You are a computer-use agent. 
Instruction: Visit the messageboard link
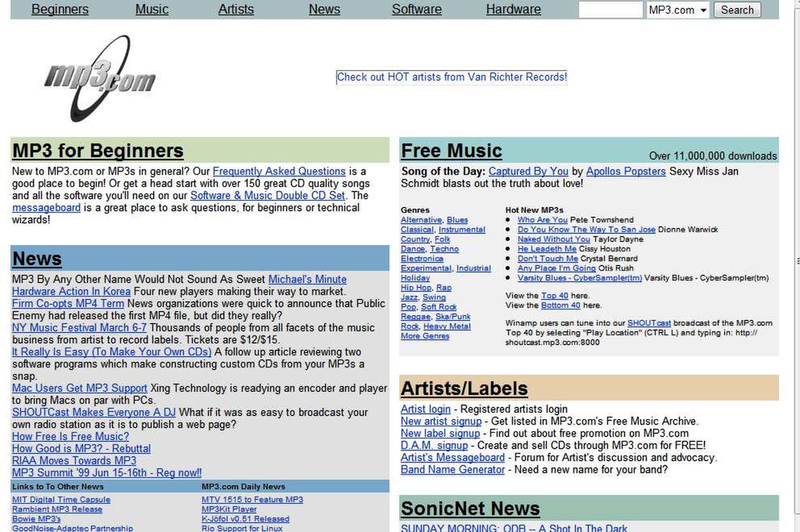(46, 208)
